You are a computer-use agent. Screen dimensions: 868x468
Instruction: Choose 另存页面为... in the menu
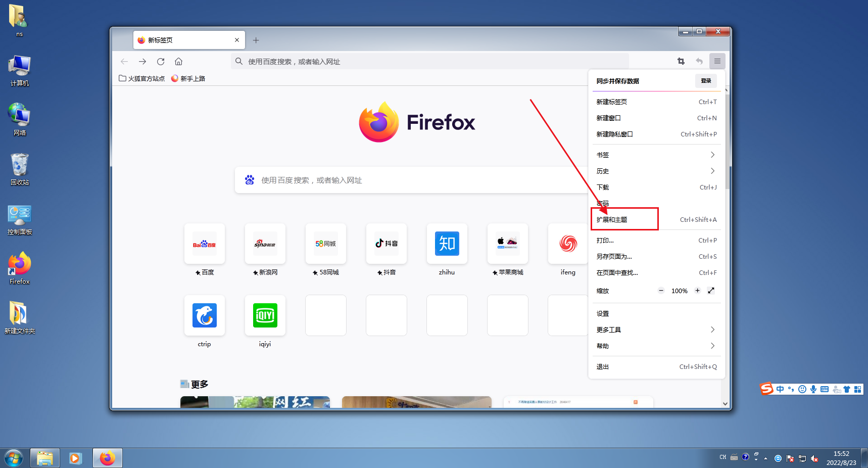(x=657, y=257)
